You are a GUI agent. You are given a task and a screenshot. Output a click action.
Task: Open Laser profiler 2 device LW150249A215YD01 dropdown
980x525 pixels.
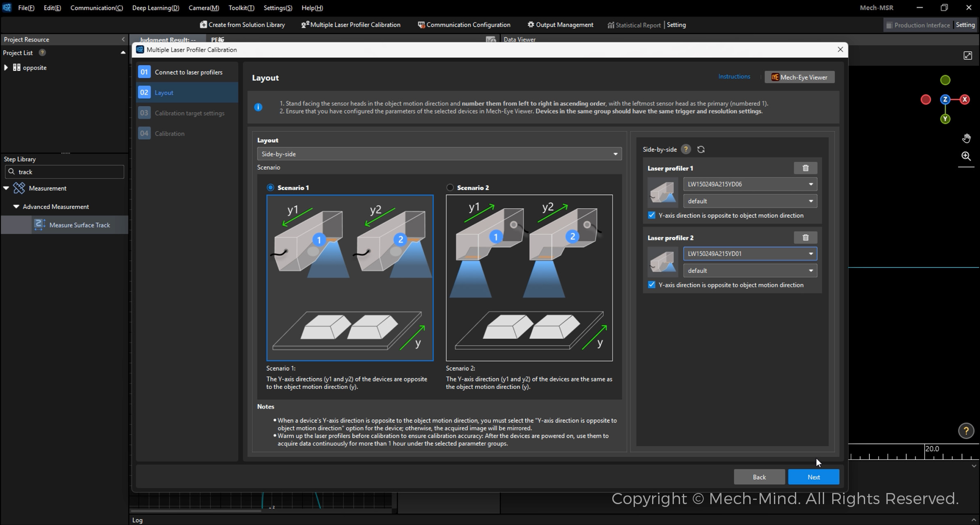click(x=750, y=253)
